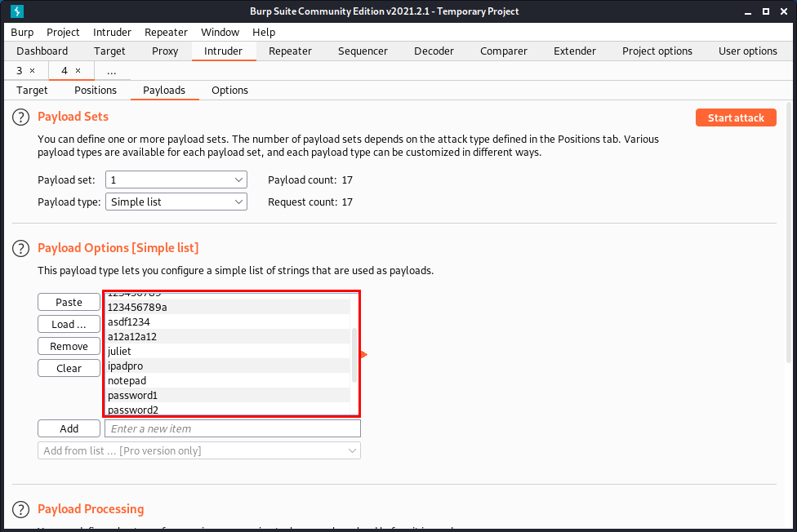Open help for Payload Processing section
This screenshot has height=532, width=797.
21,510
